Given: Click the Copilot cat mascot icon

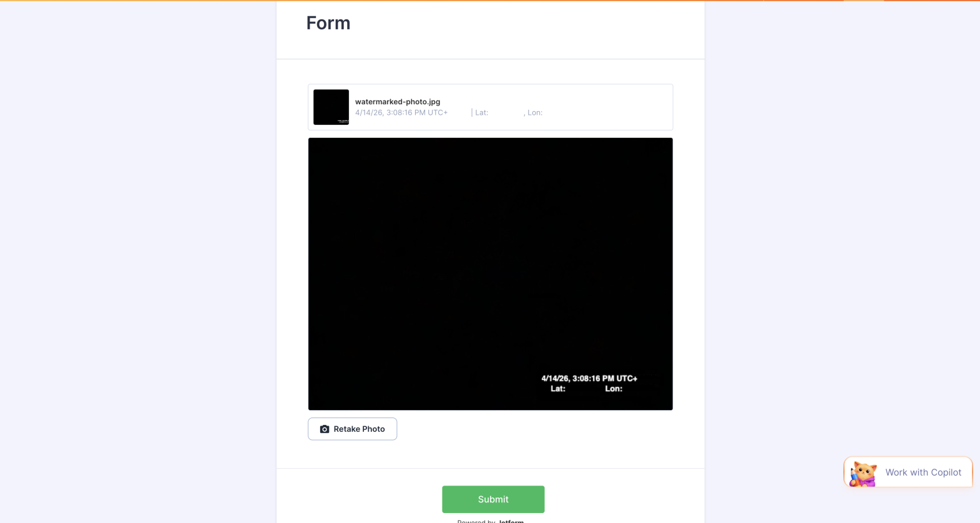Looking at the screenshot, I should click(x=863, y=474).
